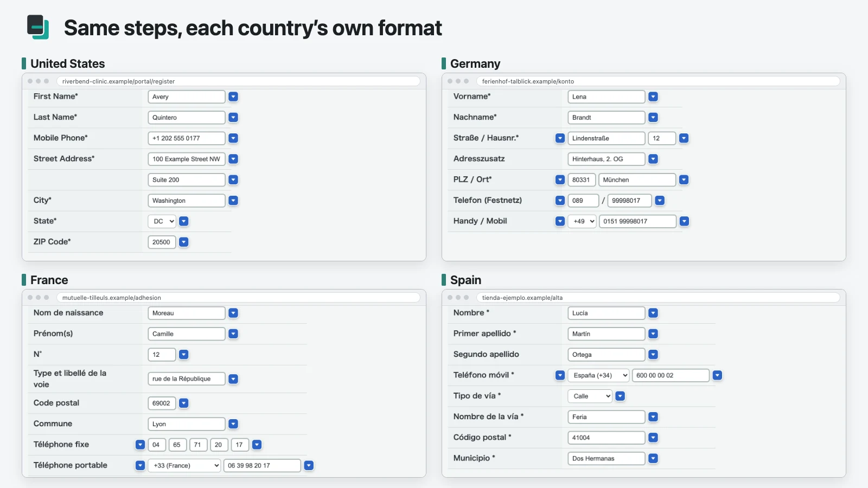Click the tienda-ejemplo.example address bar

(x=658, y=298)
